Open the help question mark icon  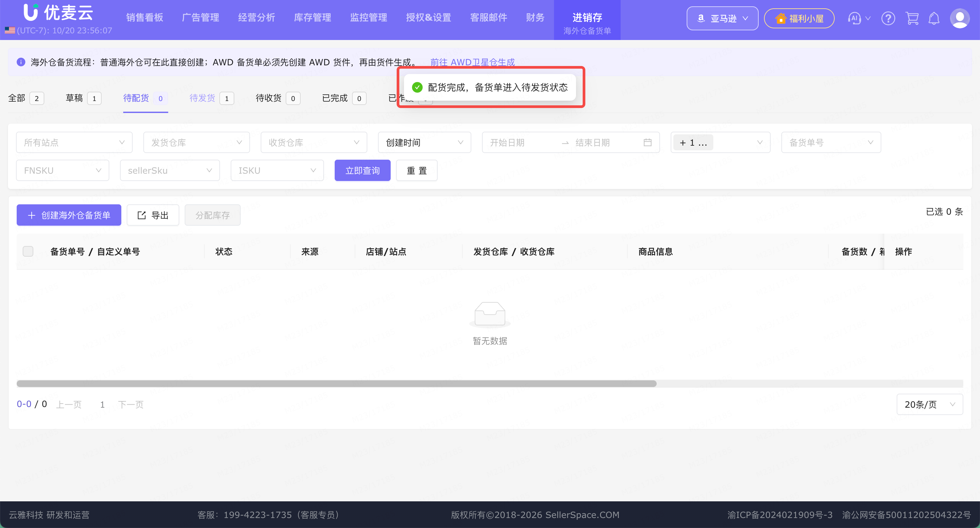[888, 18]
